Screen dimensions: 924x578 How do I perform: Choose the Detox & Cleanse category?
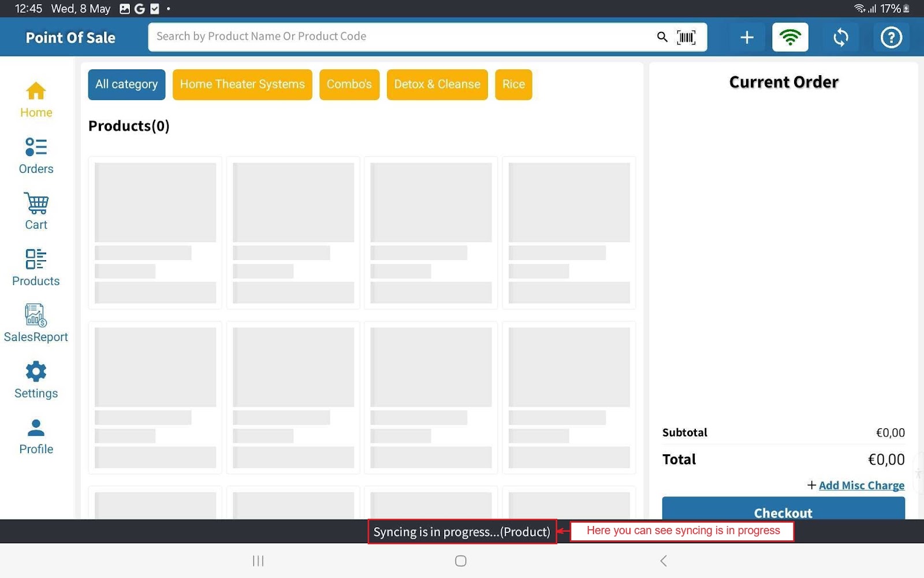point(437,84)
